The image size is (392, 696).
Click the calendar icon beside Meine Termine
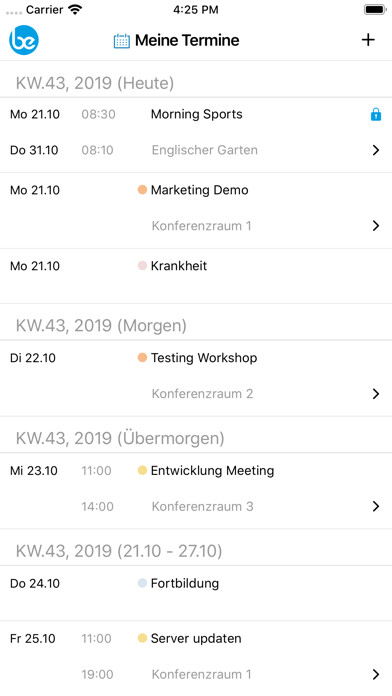tap(122, 41)
